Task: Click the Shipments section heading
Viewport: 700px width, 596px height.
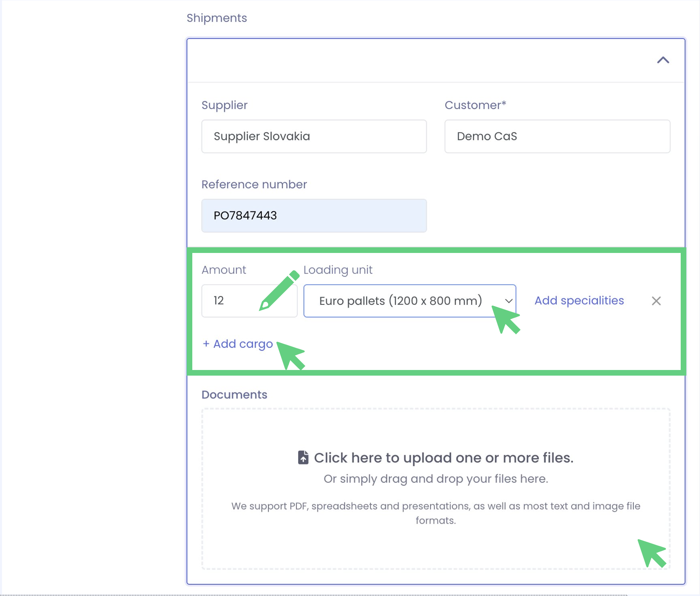Action: coord(217,18)
